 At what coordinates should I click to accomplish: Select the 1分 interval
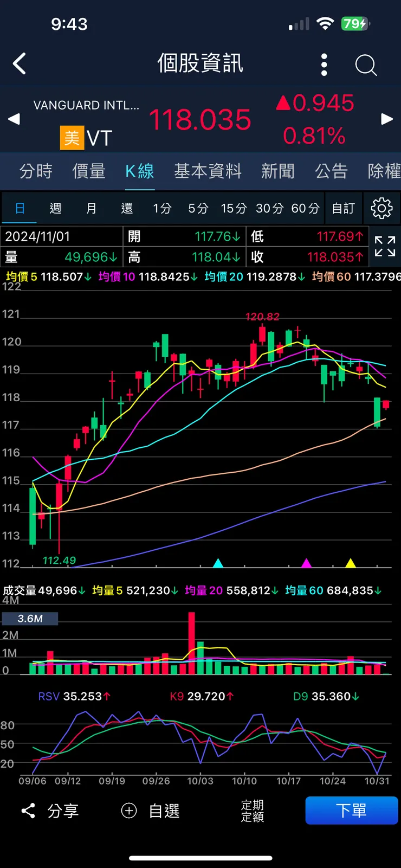[x=162, y=208]
